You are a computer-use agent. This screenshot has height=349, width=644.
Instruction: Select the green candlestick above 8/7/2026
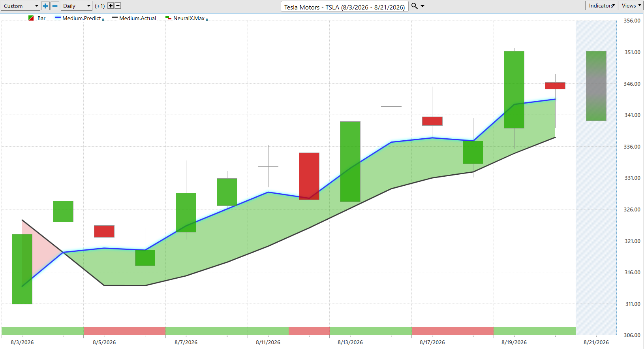pyautogui.click(x=186, y=213)
